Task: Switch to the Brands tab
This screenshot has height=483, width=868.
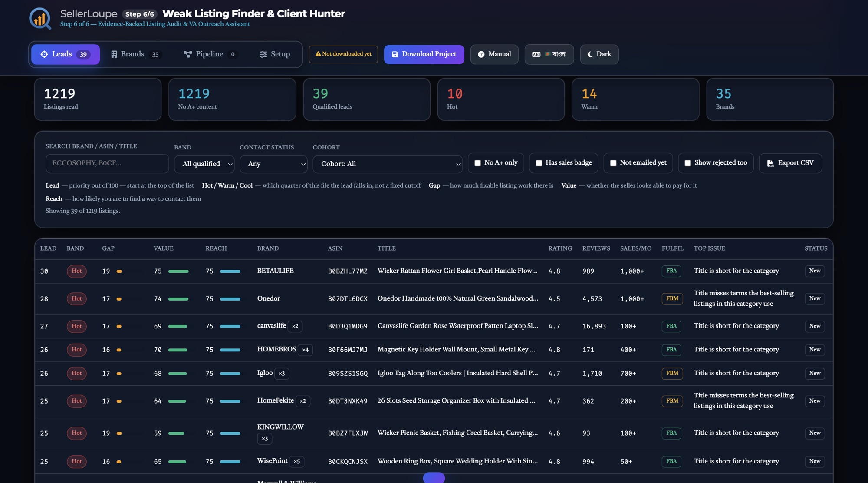Action: tap(135, 54)
